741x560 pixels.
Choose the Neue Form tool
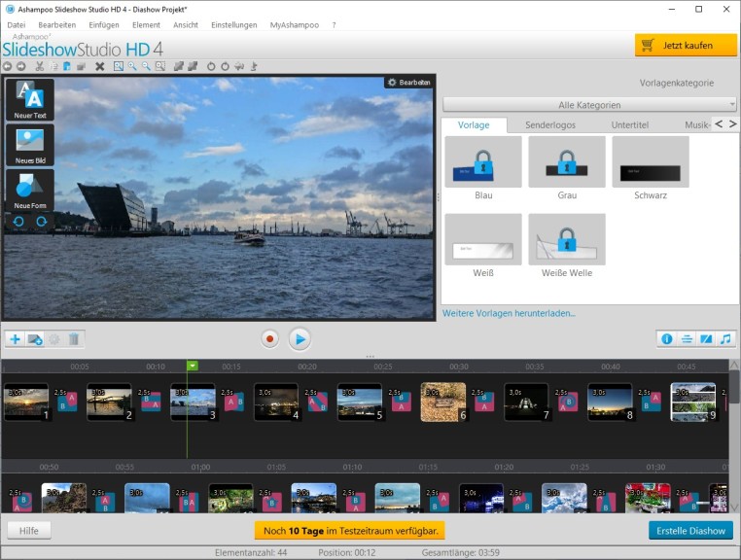(29, 190)
